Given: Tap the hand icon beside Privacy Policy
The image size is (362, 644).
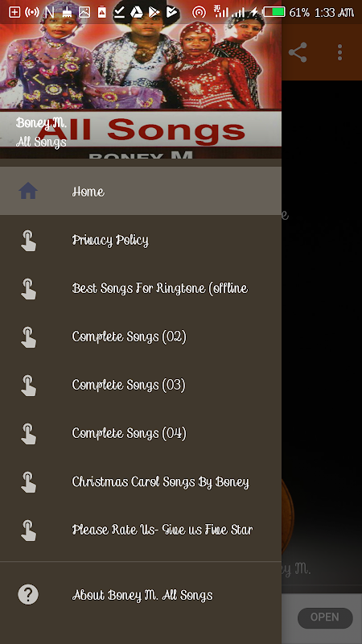Looking at the screenshot, I should click(28, 240).
